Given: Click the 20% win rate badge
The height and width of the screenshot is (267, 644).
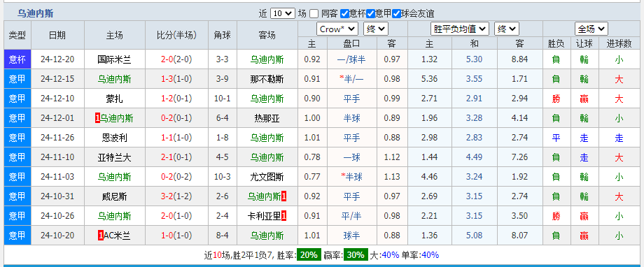Looking at the screenshot, I should click(x=309, y=254).
